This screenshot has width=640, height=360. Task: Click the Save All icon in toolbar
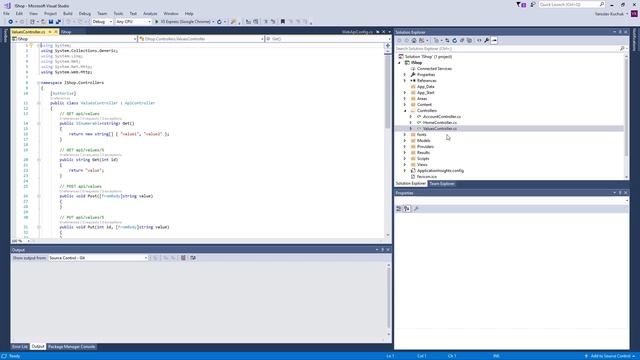[58, 22]
